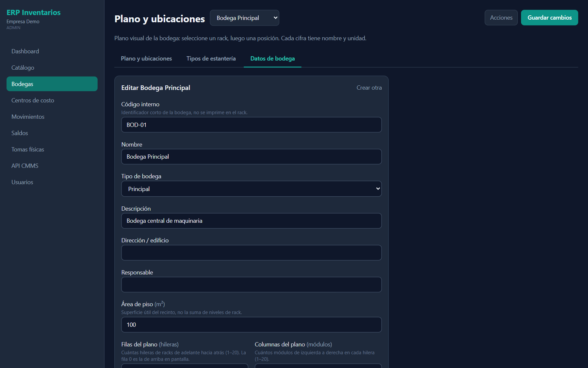Click the Código interno field with BOD-01
The height and width of the screenshot is (368, 588).
[251, 125]
